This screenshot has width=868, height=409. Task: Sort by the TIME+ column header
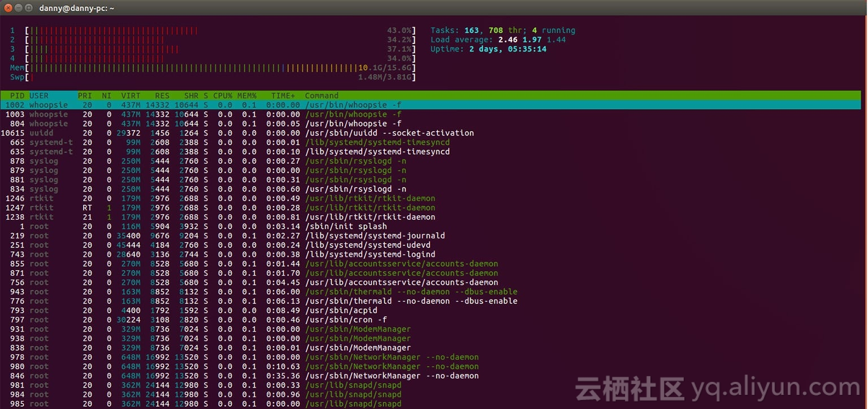[283, 95]
